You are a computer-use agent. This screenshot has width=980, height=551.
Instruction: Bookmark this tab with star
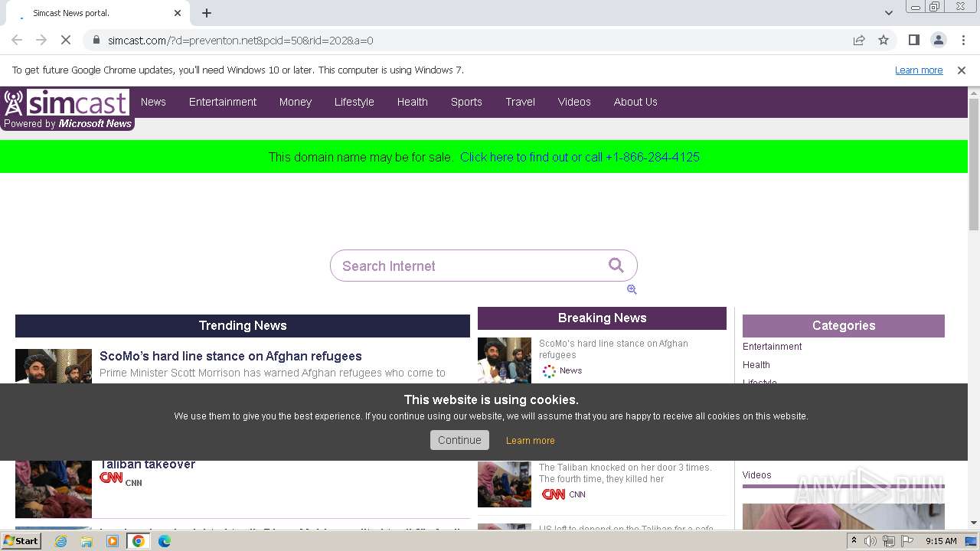pyautogui.click(x=884, y=40)
